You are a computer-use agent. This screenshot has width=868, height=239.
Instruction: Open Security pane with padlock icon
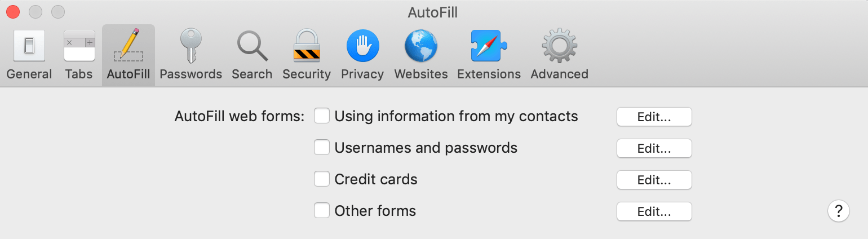307,55
